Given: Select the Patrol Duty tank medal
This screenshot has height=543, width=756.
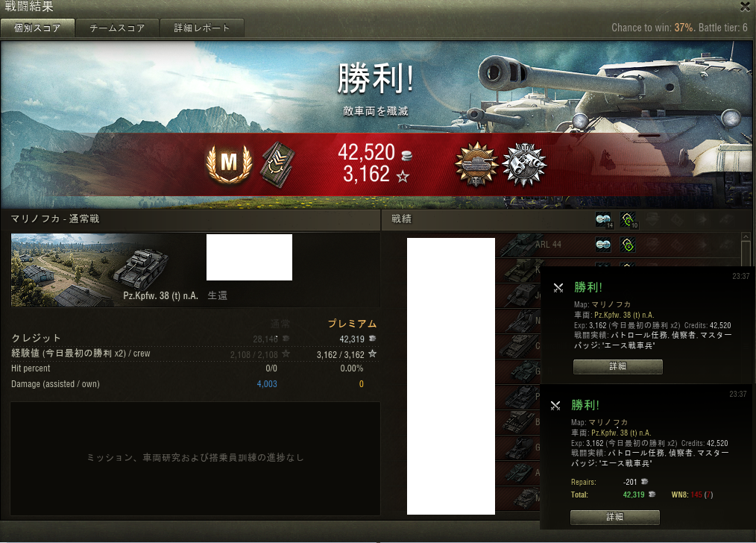Looking at the screenshot, I should pos(476,164).
